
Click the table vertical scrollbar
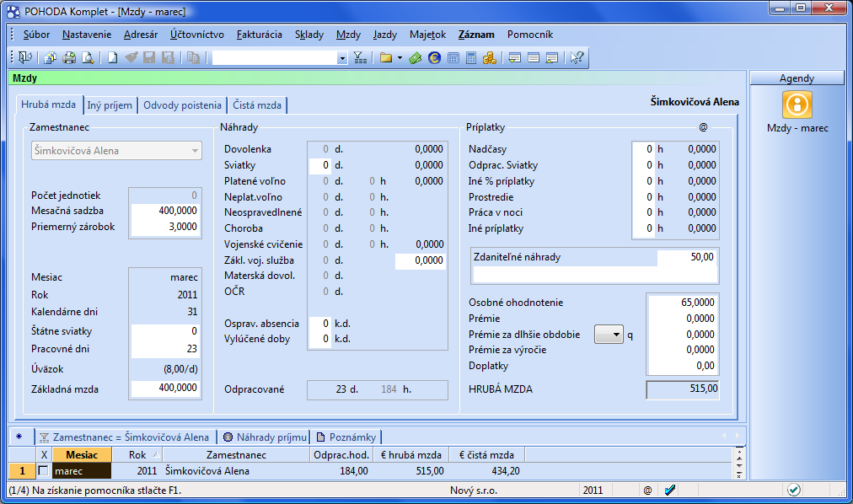[738, 463]
